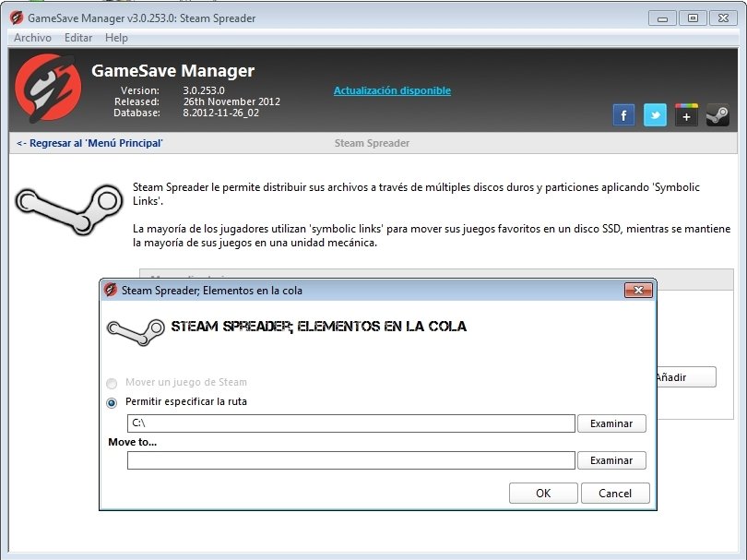Click the 'GameSave Manager' header title
The height and width of the screenshot is (560, 747).
tap(173, 70)
